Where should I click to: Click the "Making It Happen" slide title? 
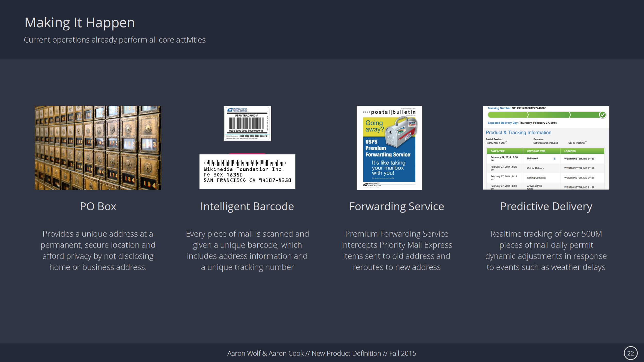[80, 23]
